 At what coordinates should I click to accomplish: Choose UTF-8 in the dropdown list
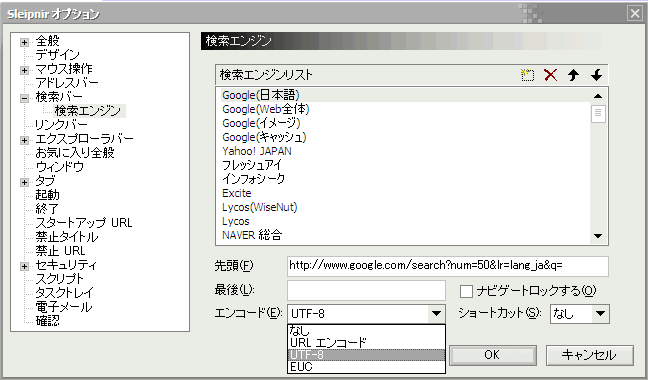366,354
